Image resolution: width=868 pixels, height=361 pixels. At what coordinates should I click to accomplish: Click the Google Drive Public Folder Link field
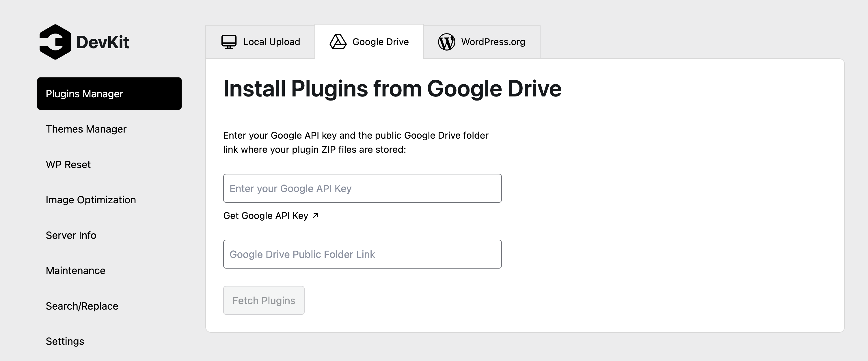(x=362, y=254)
